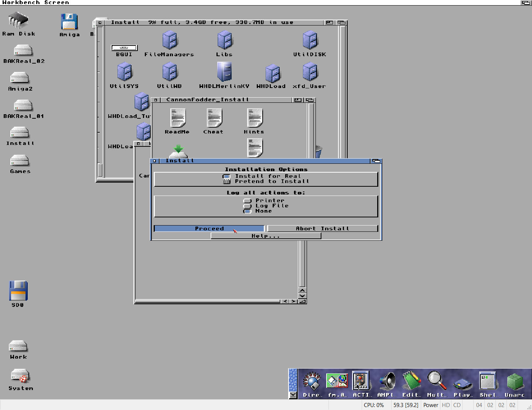Image resolution: width=532 pixels, height=410 pixels.
Task: Open the Work drive icon
Action: point(18,346)
